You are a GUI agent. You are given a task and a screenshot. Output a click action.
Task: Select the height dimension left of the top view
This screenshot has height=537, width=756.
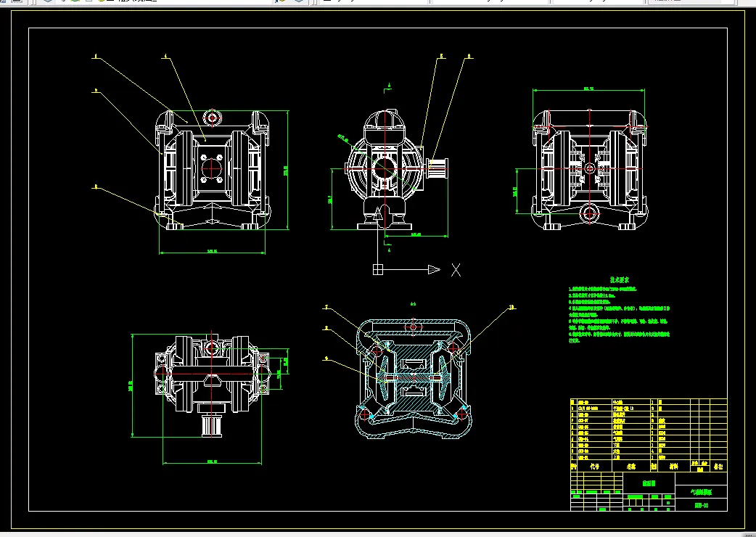point(131,385)
